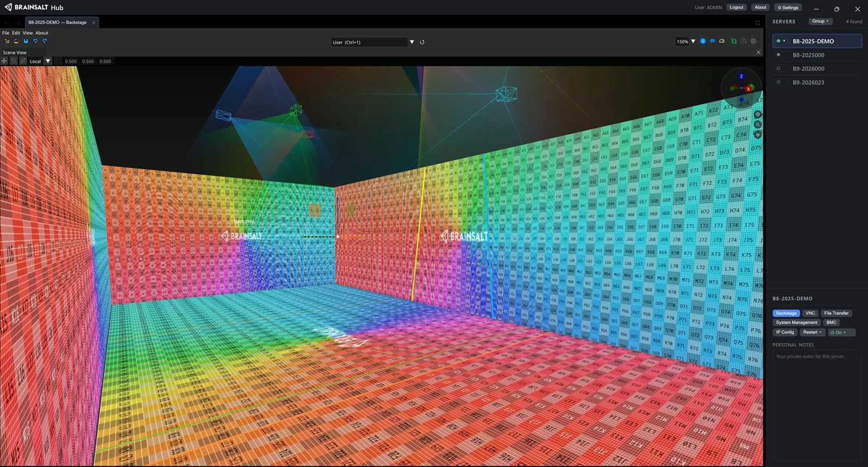Click the personal notes text area
Viewport: 868px width, 467px height.
click(817, 405)
